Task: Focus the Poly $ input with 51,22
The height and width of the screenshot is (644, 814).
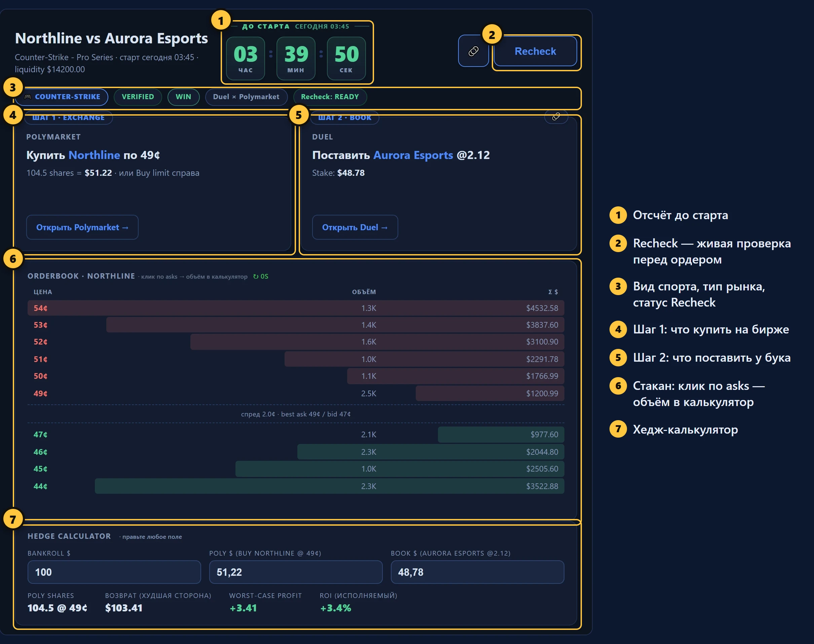Action: click(296, 572)
